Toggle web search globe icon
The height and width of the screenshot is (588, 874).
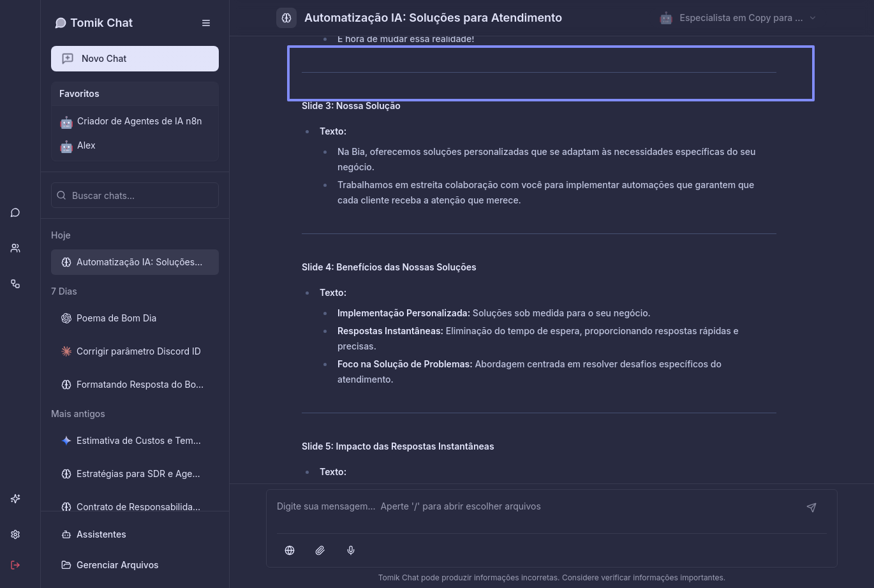(290, 550)
